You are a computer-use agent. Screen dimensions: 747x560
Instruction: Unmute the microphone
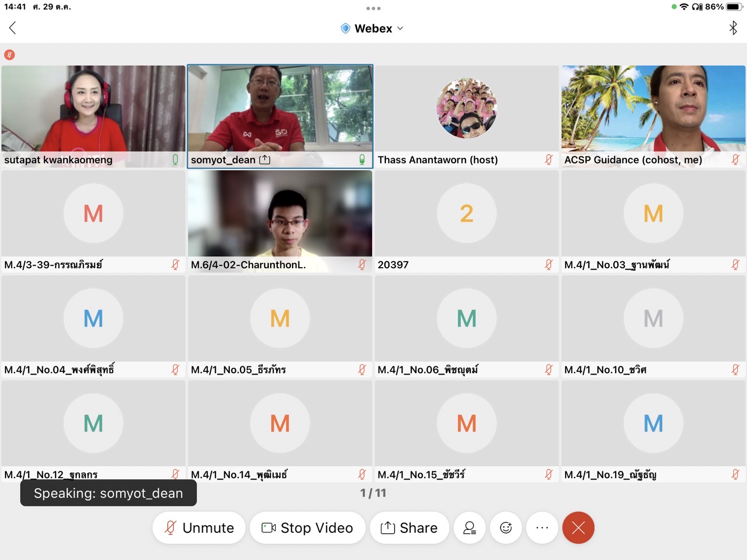coord(199,528)
